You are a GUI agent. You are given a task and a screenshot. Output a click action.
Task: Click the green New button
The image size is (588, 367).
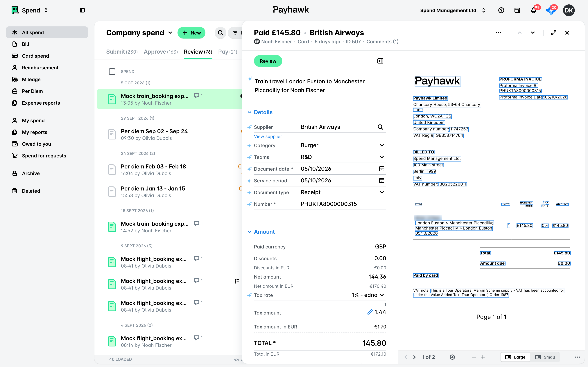point(191,33)
